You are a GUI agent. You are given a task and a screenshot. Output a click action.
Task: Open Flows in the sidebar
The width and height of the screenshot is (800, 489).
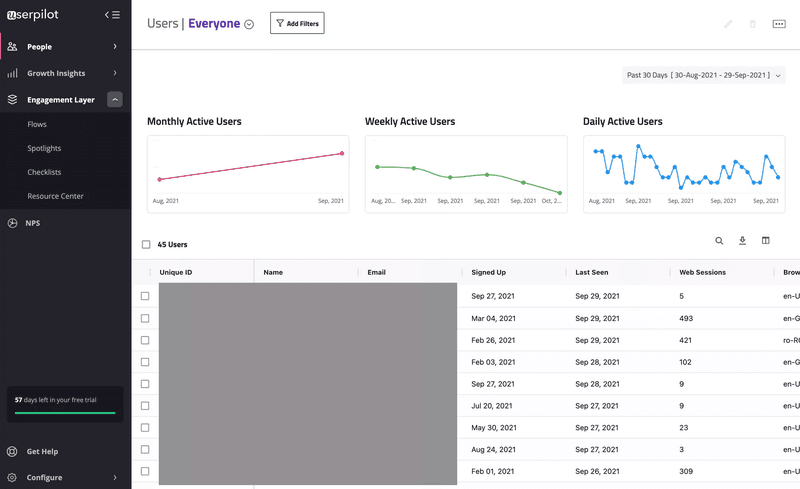tap(44, 125)
